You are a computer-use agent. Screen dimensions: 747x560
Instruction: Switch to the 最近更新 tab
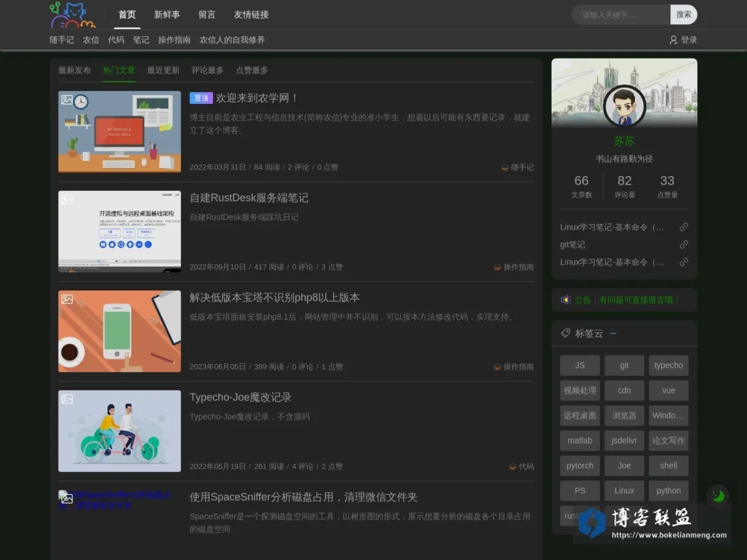[163, 70]
